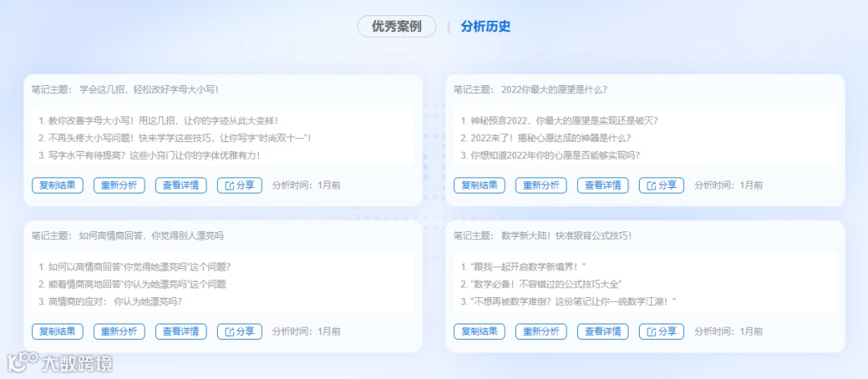Select title 不再头疼大小写问题
868x379 pixels.
coord(175,138)
